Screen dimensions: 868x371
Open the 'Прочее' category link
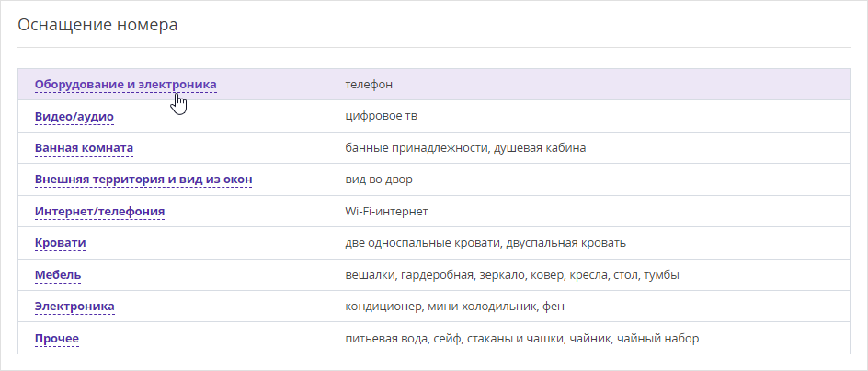56,338
